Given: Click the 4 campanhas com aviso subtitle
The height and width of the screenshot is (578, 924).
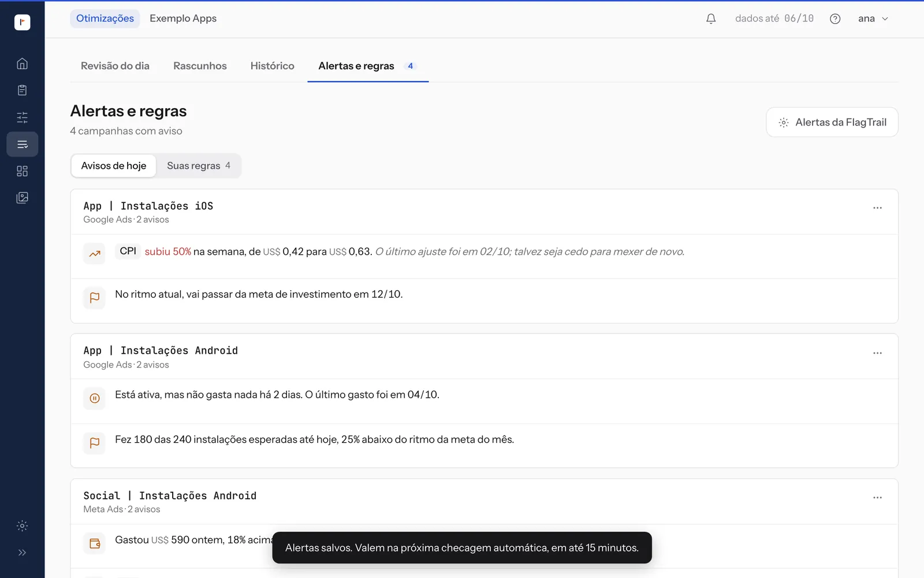Looking at the screenshot, I should 126,131.
